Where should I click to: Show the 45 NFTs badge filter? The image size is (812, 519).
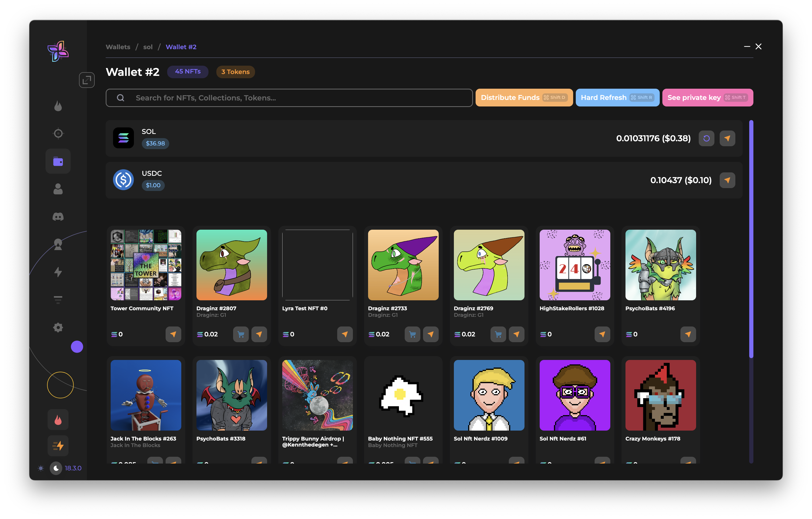tap(188, 71)
